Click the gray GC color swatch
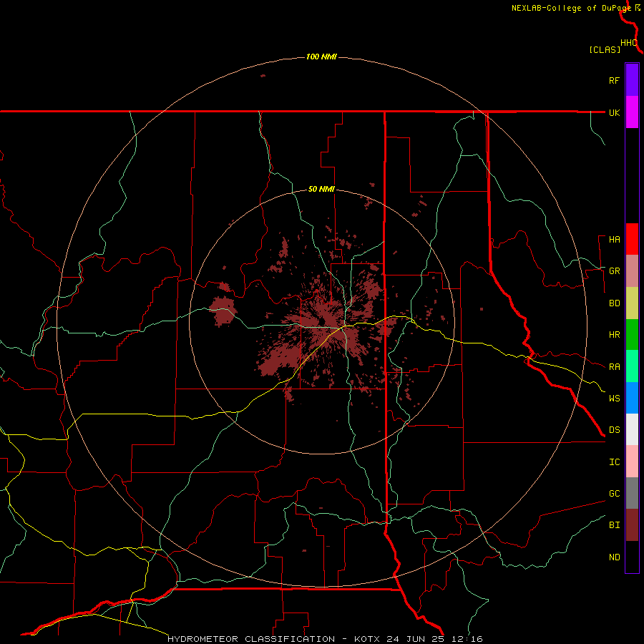Viewport: 644px width, 644px height. (632, 493)
